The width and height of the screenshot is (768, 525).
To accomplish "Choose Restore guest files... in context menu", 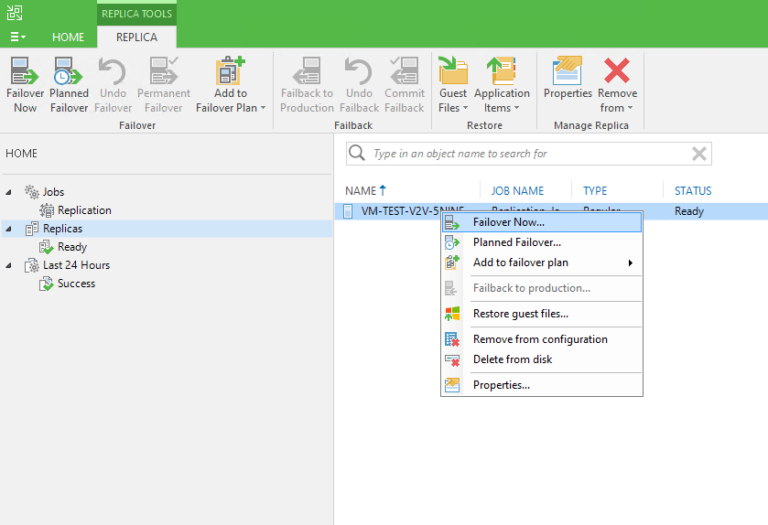I will (541, 314).
